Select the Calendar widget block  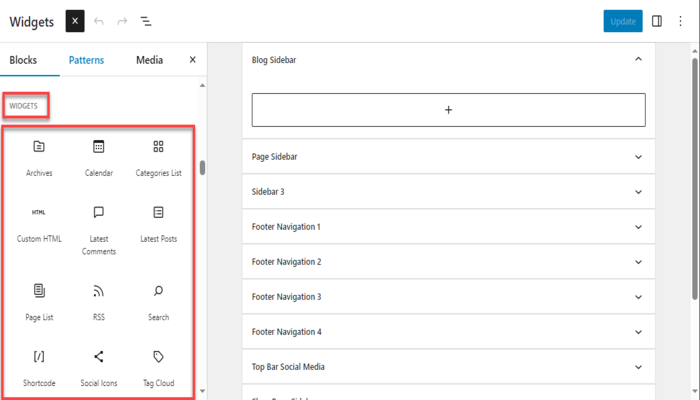click(98, 157)
